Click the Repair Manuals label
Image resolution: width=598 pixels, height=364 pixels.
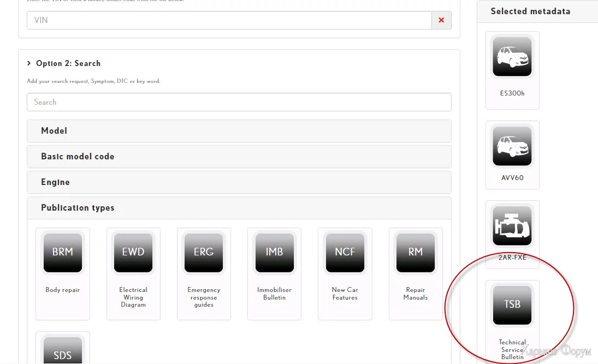(415, 294)
